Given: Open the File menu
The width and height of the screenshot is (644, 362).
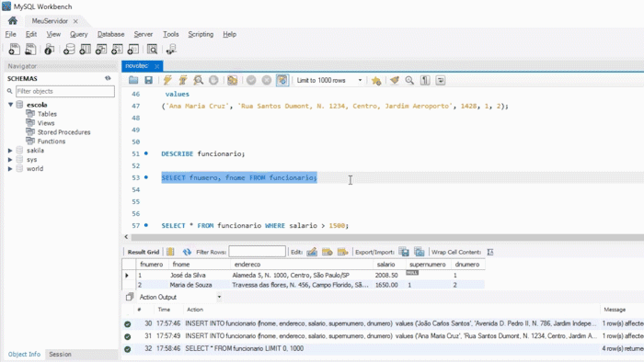Looking at the screenshot, I should pos(11,34).
